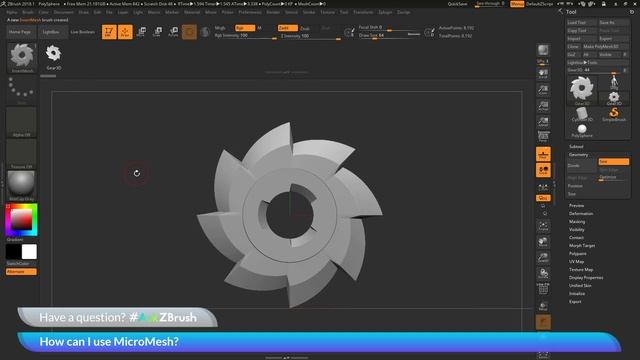Viewport: 640px width, 360px height.
Task: Click the Scroll canvas icon
Action: tap(543, 74)
